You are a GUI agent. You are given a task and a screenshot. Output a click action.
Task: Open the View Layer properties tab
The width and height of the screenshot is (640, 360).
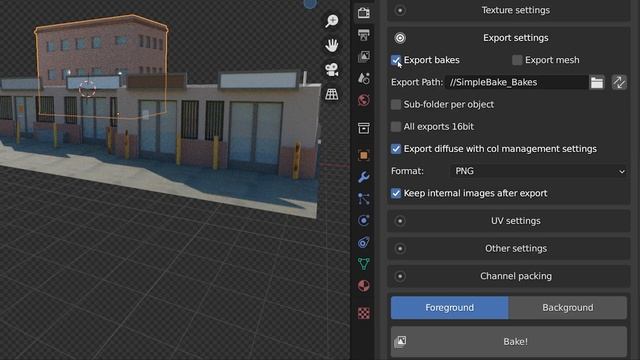pos(364,56)
